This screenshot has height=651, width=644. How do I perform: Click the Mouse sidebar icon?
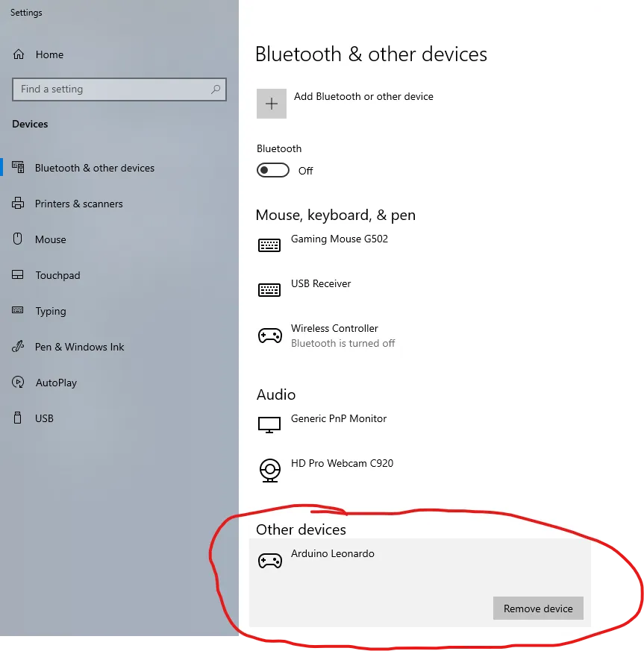[17, 239]
